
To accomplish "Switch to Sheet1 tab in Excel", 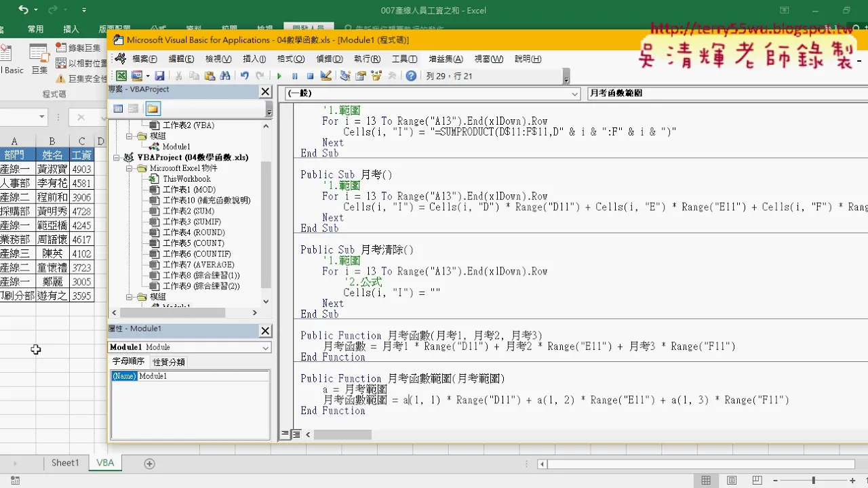I will pos(65,463).
